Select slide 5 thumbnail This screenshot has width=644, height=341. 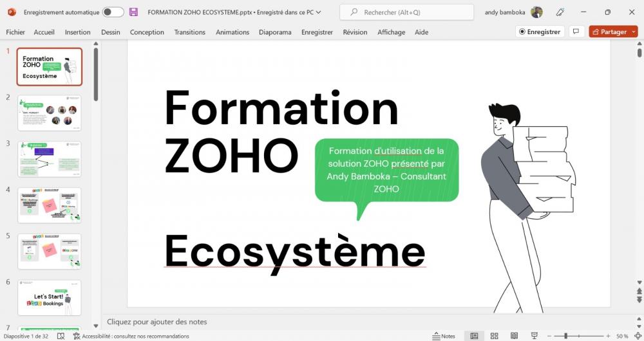[50, 252]
